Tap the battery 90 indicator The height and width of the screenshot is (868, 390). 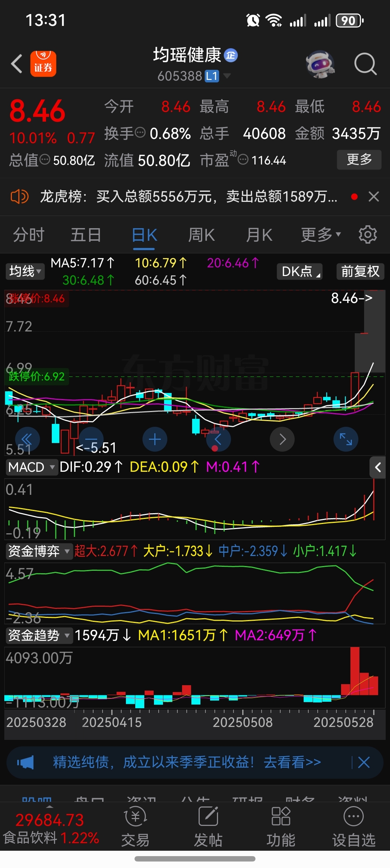click(350, 21)
